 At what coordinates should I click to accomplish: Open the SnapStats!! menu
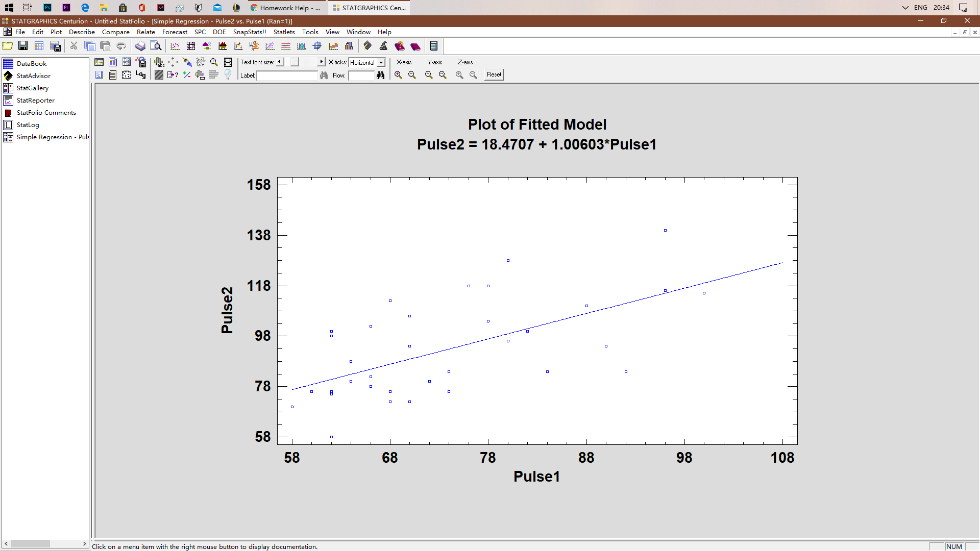[x=250, y=32]
